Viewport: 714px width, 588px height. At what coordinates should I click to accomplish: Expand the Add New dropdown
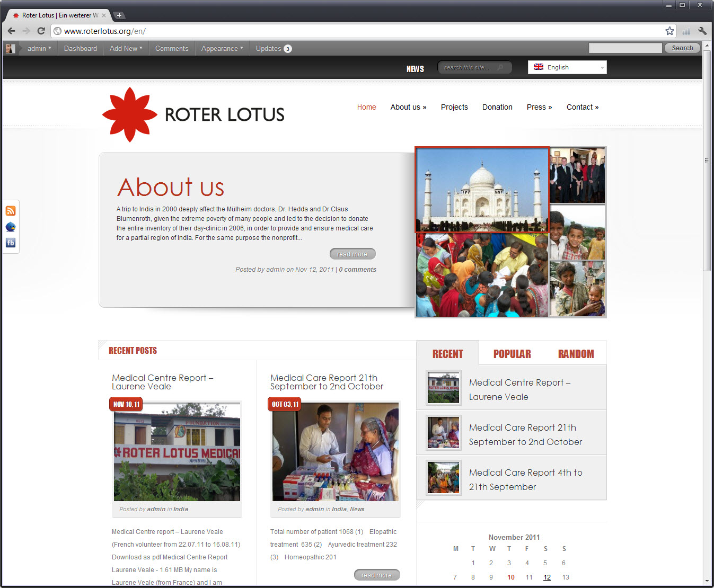(126, 48)
